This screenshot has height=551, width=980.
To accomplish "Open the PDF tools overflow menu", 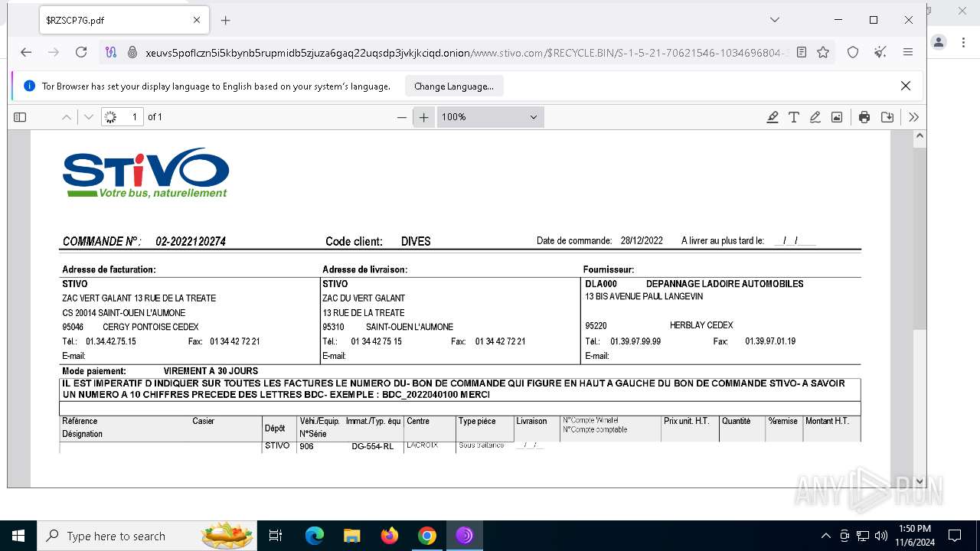I will [913, 117].
